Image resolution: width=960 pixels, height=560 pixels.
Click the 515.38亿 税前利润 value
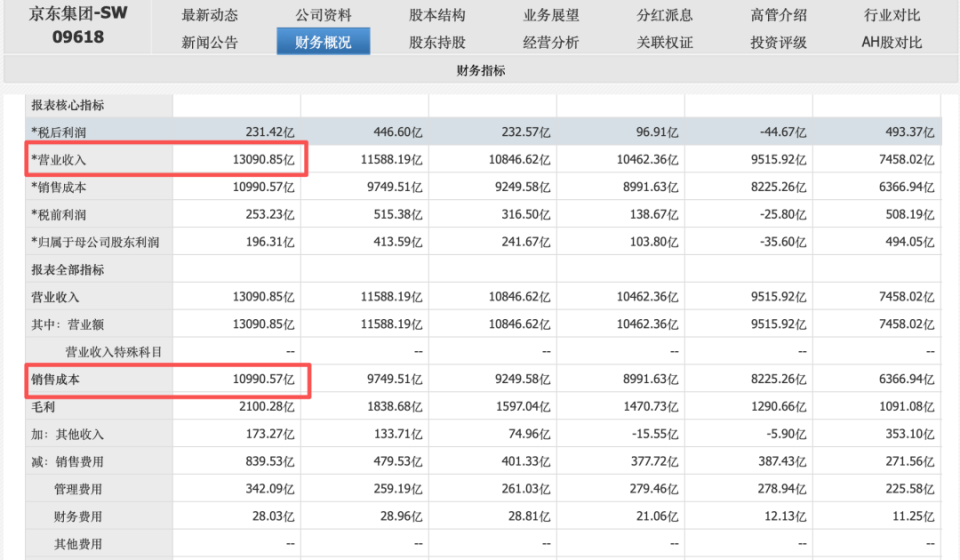(x=398, y=215)
